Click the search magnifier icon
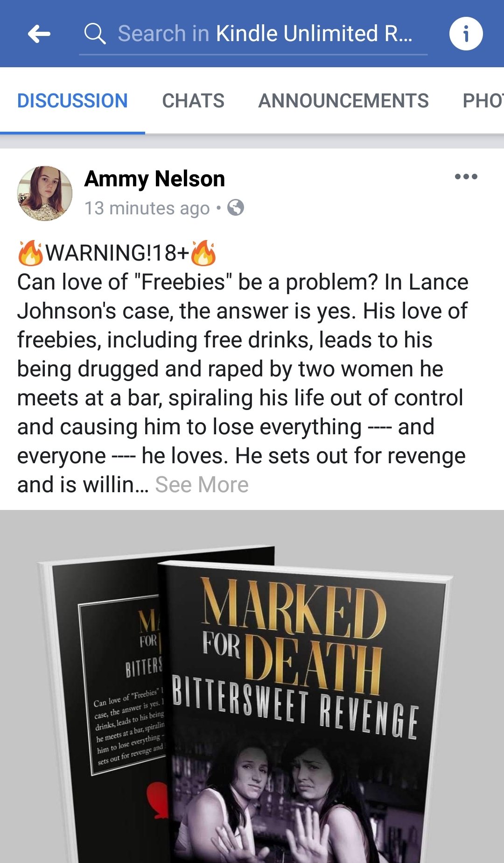Image resolution: width=504 pixels, height=863 pixels. 95,34
